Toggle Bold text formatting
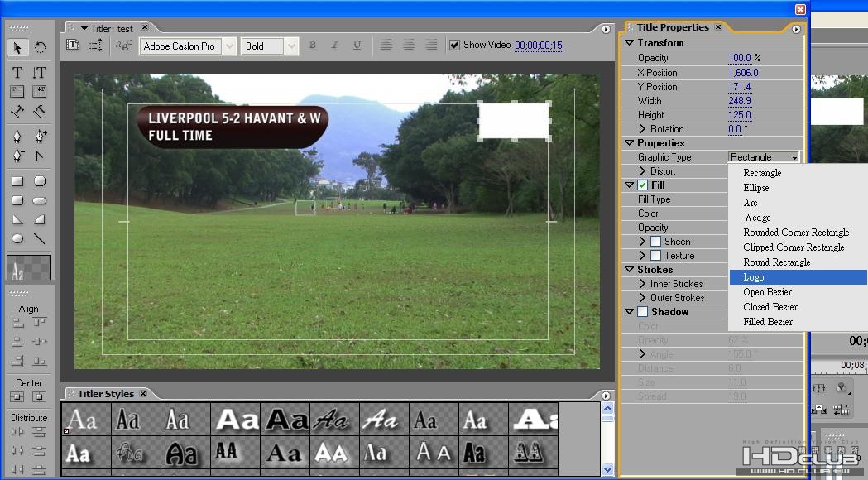The width and height of the screenshot is (868, 480). click(312, 46)
